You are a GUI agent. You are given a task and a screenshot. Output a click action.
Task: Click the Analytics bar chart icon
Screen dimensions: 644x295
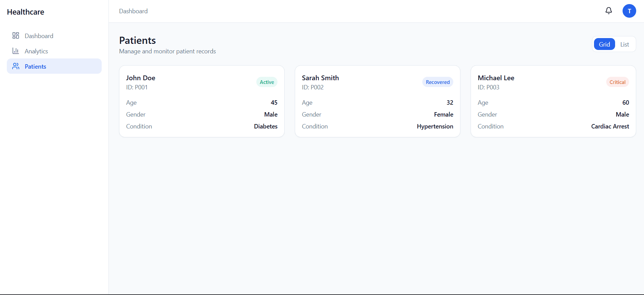16,51
